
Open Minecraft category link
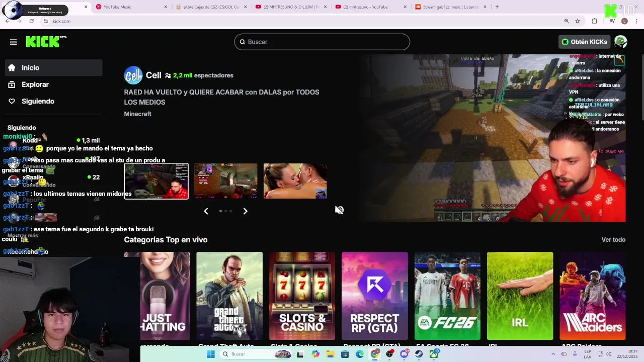coord(137,114)
